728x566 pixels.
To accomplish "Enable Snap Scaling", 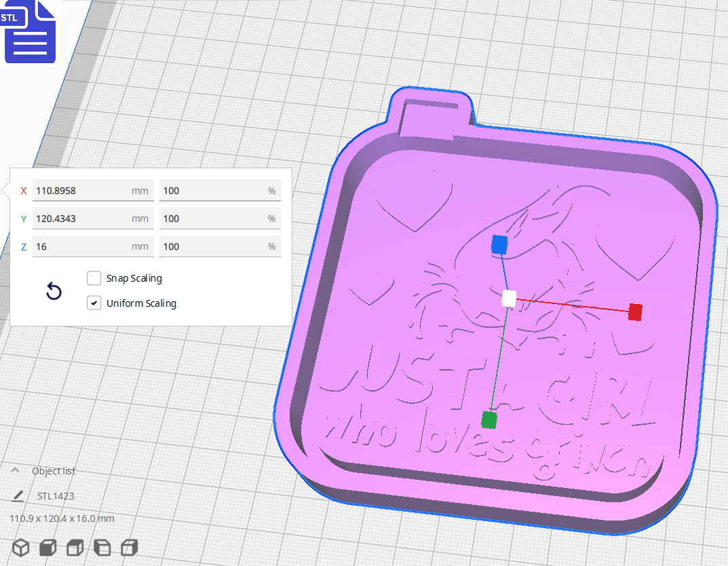I will 94,278.
